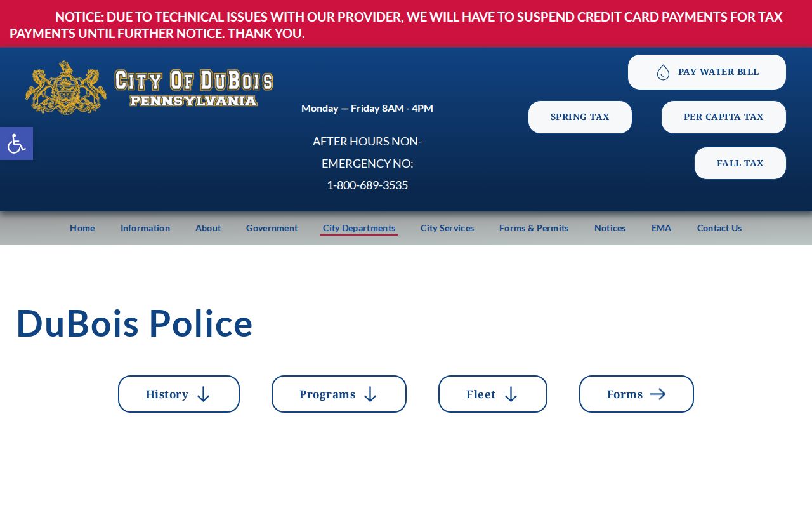Jump to the History section
Image resolution: width=812 pixels, height=508 pixels.
(179, 394)
